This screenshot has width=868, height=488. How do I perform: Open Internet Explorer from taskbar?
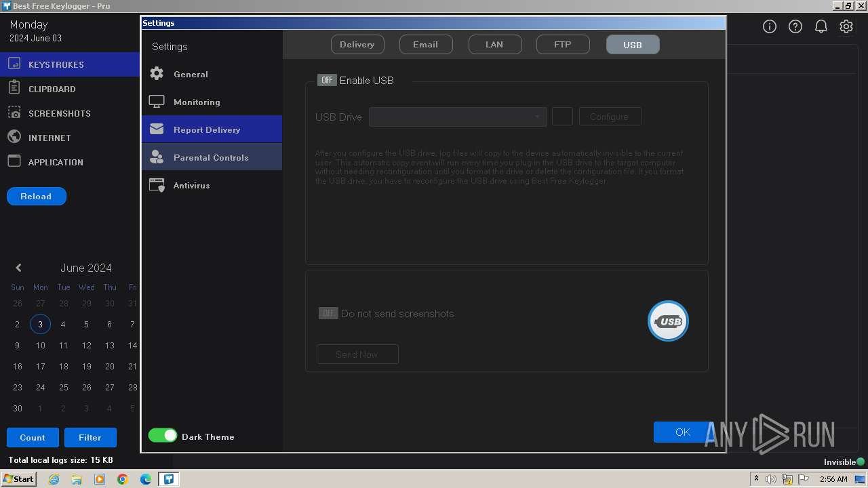point(54,479)
